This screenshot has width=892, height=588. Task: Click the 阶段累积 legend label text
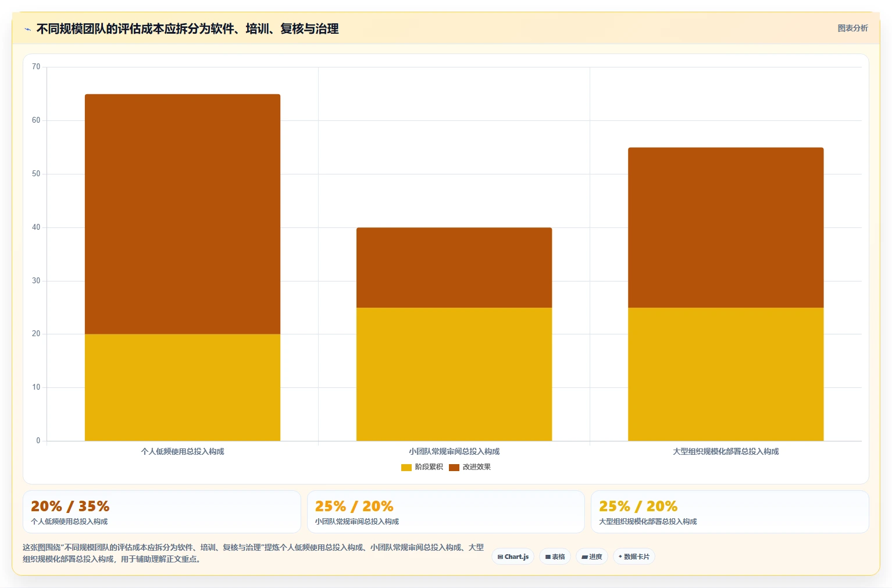coord(429,467)
